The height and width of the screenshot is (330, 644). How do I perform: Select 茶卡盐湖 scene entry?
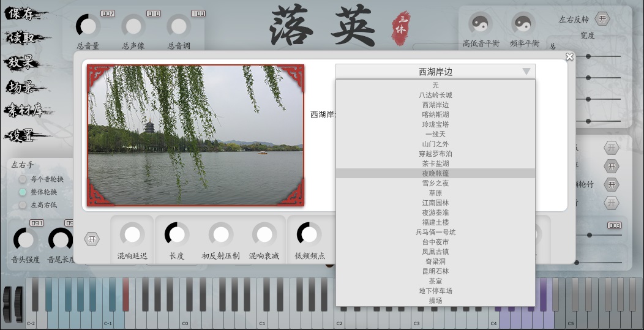435,163
